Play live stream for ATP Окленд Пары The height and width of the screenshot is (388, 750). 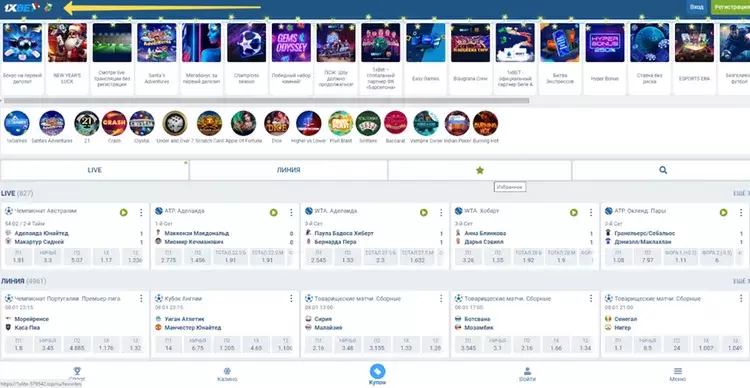724,212
